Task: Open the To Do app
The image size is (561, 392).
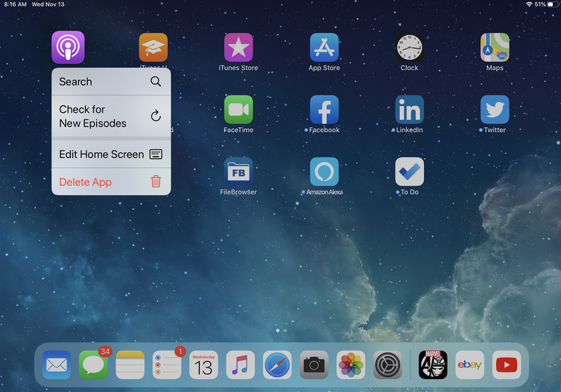Action: click(x=410, y=171)
